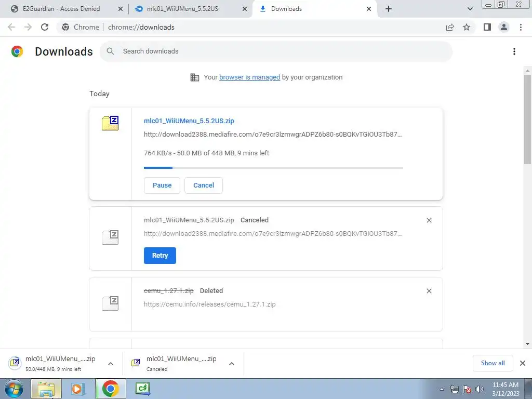The height and width of the screenshot is (399, 532).
Task: Click the download progress bar
Action: (273, 168)
